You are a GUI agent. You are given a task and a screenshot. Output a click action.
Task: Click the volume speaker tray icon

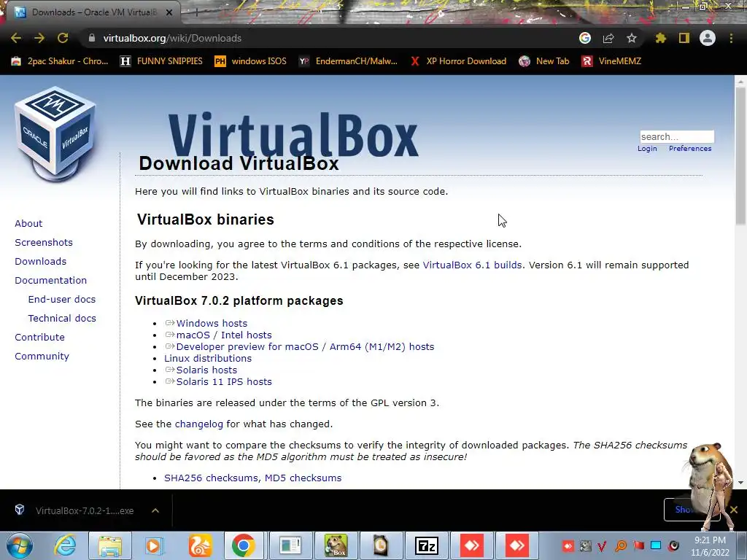pos(673,545)
